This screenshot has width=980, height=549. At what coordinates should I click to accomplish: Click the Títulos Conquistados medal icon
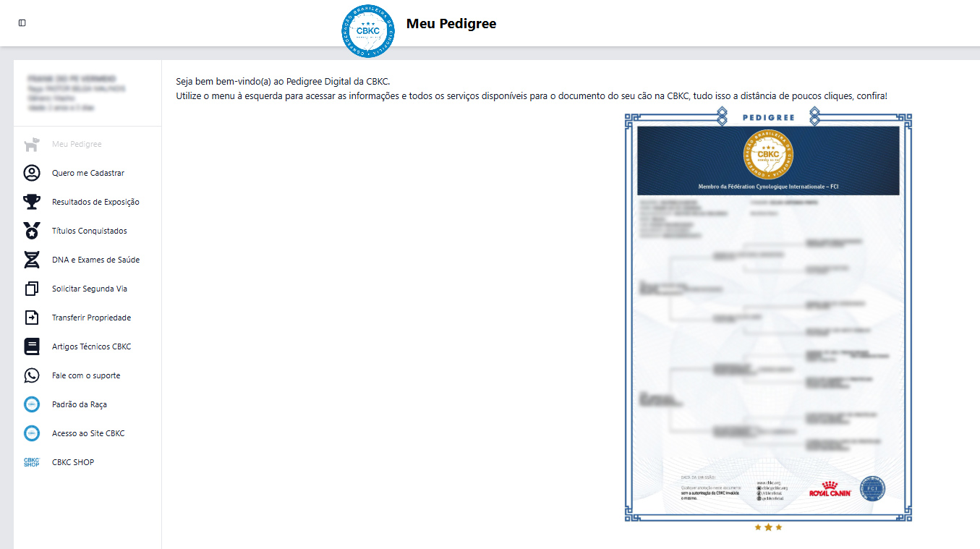pyautogui.click(x=31, y=230)
